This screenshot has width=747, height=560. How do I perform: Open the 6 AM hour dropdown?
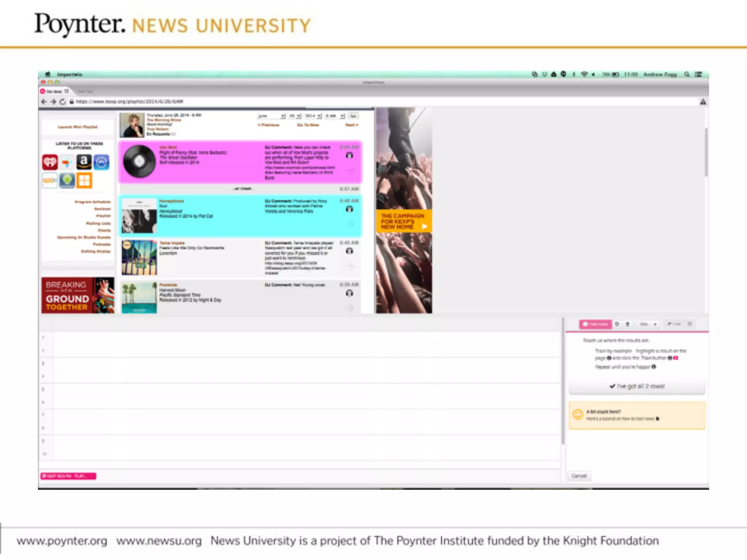pos(335,116)
